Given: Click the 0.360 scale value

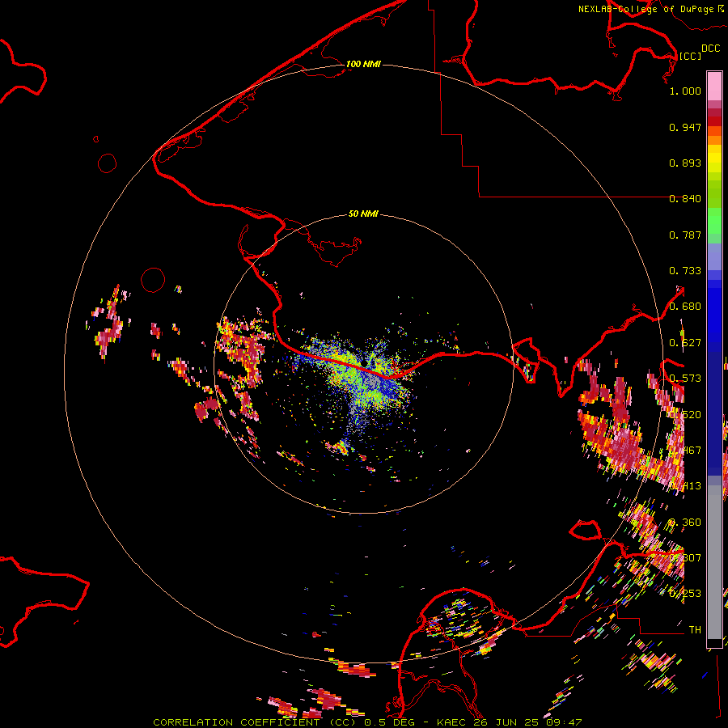Looking at the screenshot, I should point(685,523).
